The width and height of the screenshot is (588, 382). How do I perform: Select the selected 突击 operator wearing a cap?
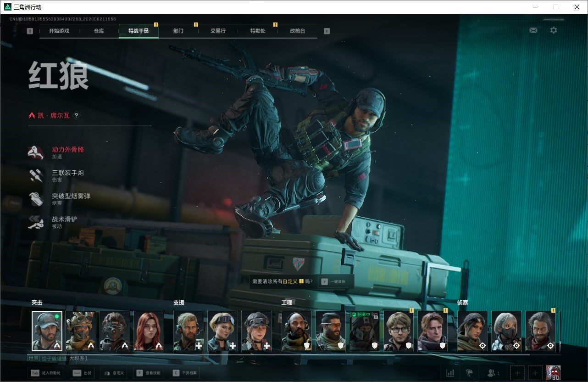47,331
